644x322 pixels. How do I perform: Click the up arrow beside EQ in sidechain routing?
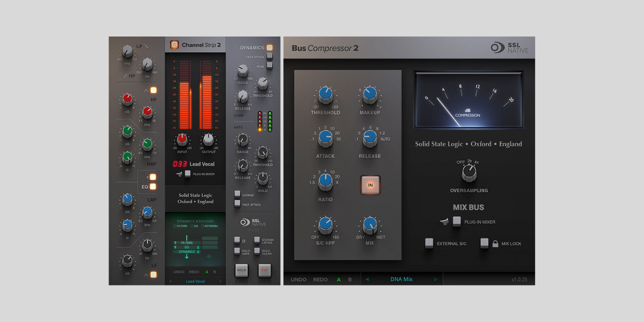pos(198,247)
